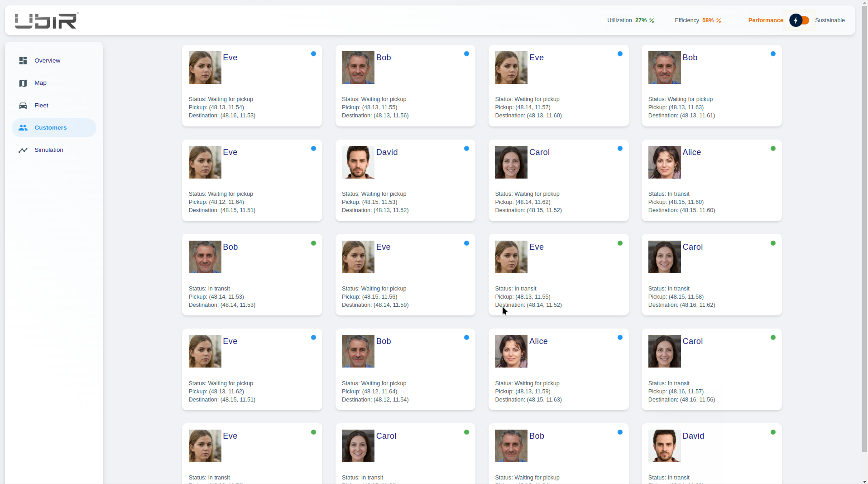Click 'Status: Waiting for pickup' on David's card
This screenshot has width=868, height=484.
click(x=374, y=194)
